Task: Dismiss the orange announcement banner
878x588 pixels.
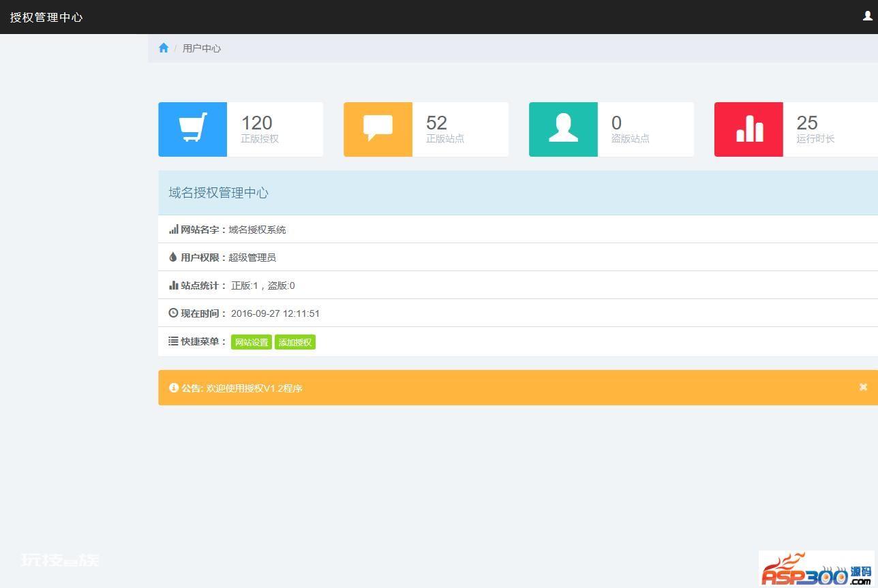Action: click(863, 387)
